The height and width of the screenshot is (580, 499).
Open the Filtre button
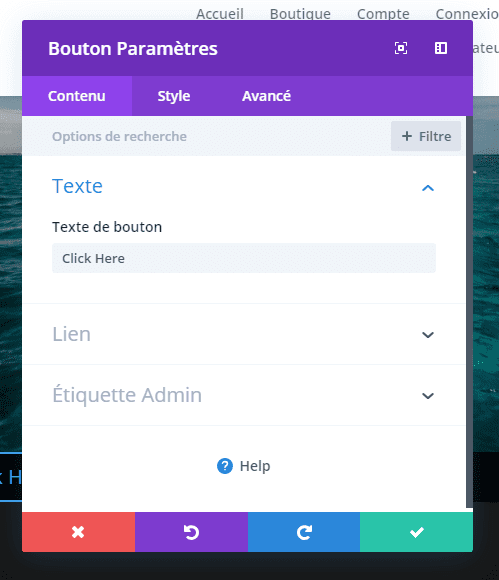tap(426, 136)
